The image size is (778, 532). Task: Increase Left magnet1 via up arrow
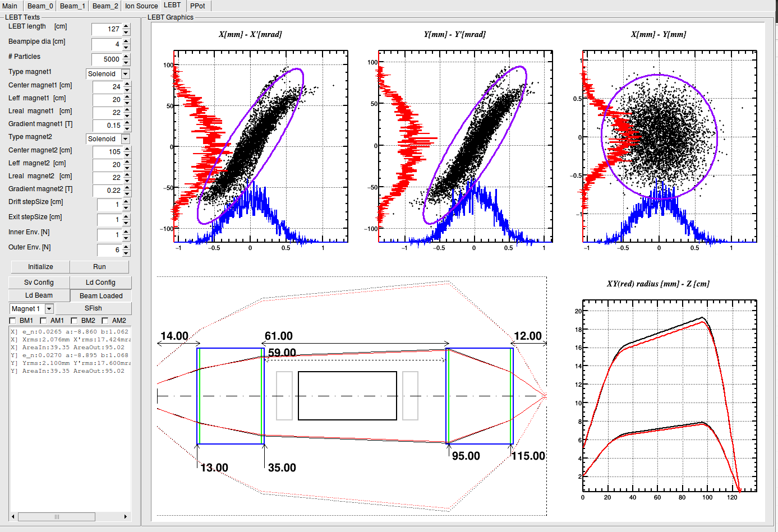[127, 97]
